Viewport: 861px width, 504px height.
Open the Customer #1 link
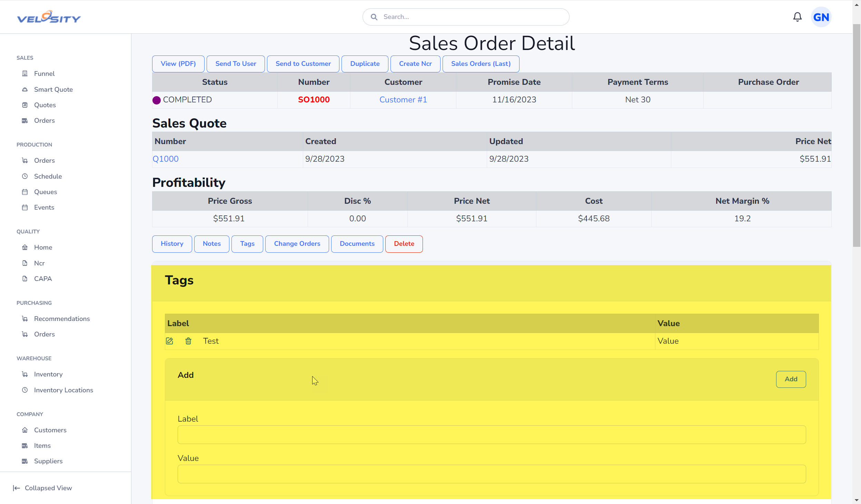pyautogui.click(x=403, y=100)
